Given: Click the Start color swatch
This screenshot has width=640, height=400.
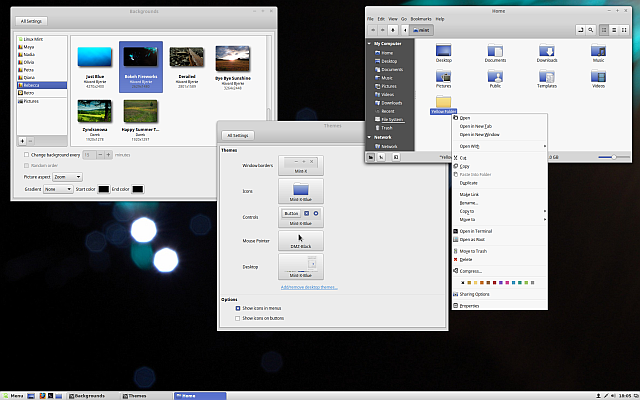Looking at the screenshot, I should click(105, 189).
